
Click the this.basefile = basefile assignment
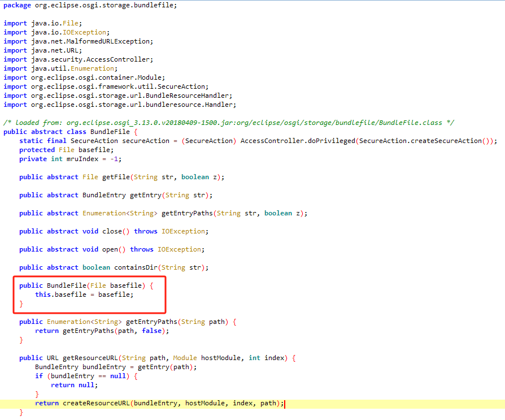pos(84,294)
